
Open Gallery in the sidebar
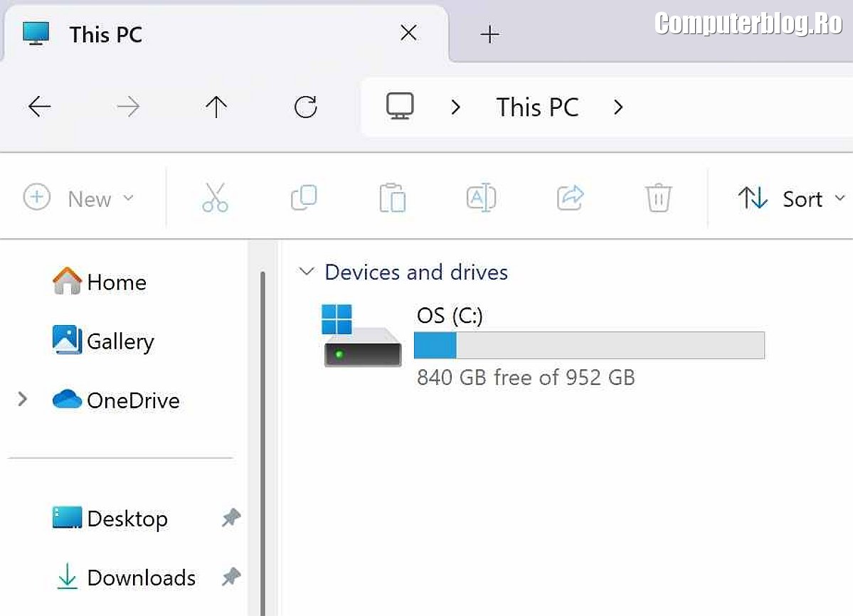[x=120, y=341]
